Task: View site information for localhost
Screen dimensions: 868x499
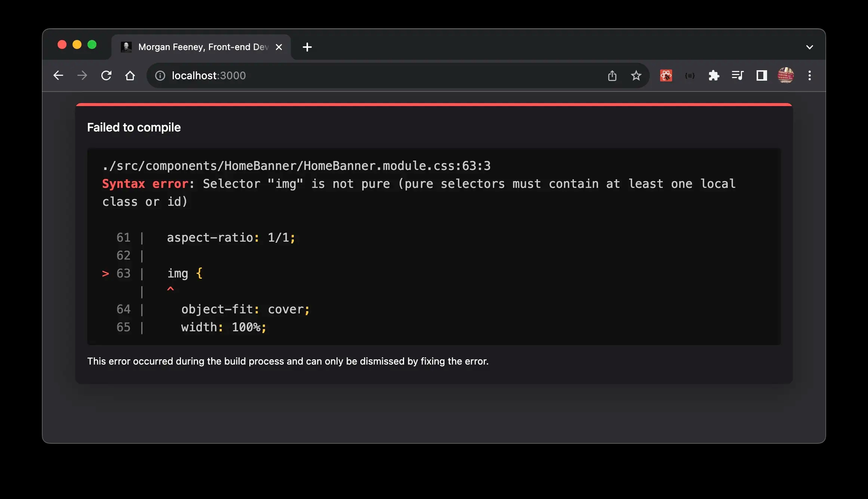Action: 160,76
